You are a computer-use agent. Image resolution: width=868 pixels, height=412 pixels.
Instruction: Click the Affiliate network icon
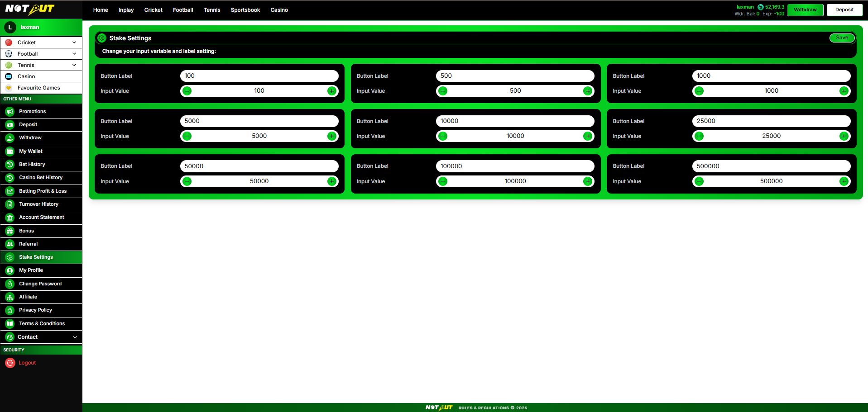pos(10,297)
